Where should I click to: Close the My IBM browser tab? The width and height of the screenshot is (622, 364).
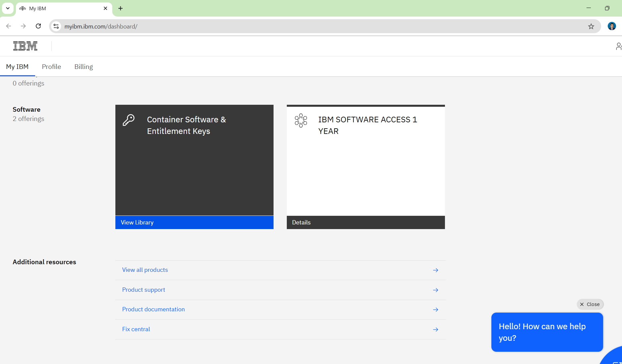click(x=105, y=8)
